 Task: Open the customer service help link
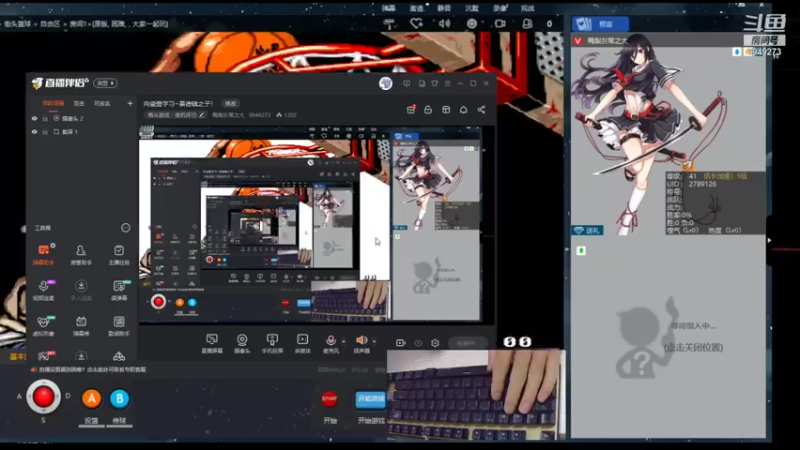(x=92, y=370)
